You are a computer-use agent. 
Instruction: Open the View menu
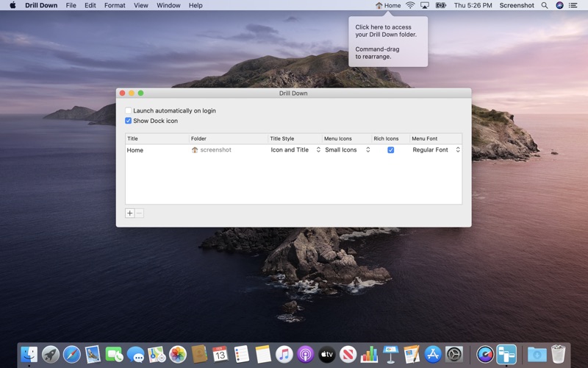pos(141,5)
